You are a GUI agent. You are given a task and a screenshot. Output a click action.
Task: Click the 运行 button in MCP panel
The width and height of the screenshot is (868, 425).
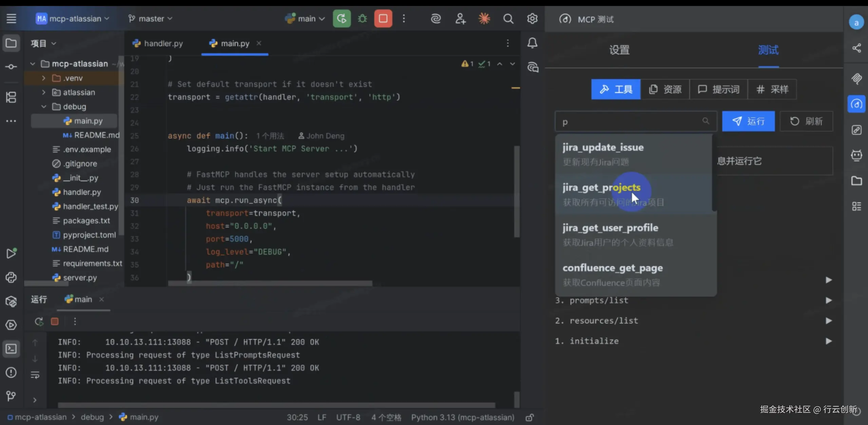748,121
